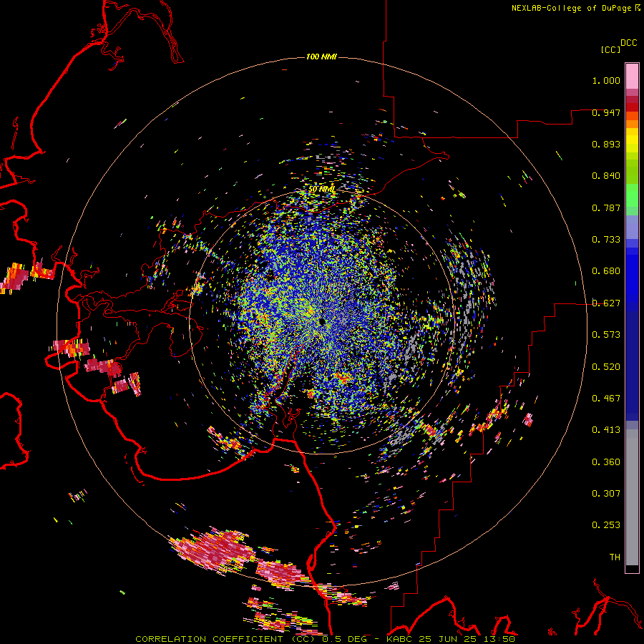The width and height of the screenshot is (644, 644).
Task: Click the TH threshold label
Action: (x=615, y=557)
